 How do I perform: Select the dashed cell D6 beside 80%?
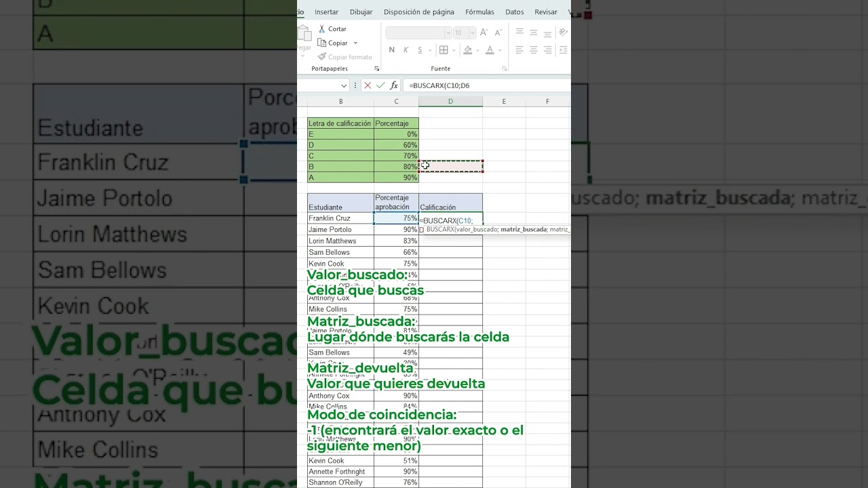tap(451, 167)
